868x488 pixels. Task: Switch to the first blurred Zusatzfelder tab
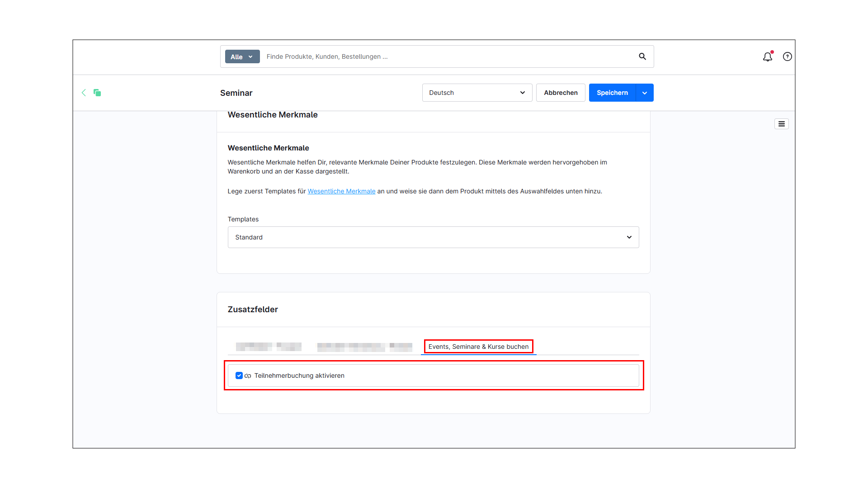[269, 347]
